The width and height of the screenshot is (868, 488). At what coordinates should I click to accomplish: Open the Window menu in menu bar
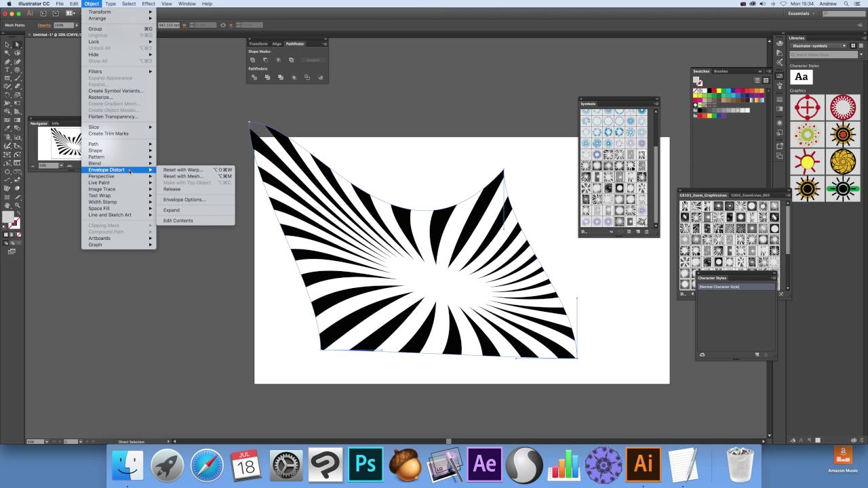click(187, 3)
